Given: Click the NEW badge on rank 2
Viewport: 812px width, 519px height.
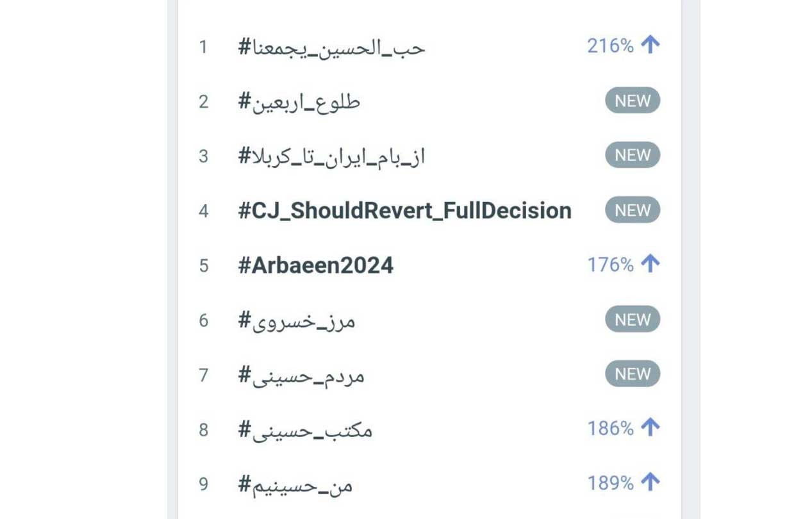Looking at the screenshot, I should point(633,101).
